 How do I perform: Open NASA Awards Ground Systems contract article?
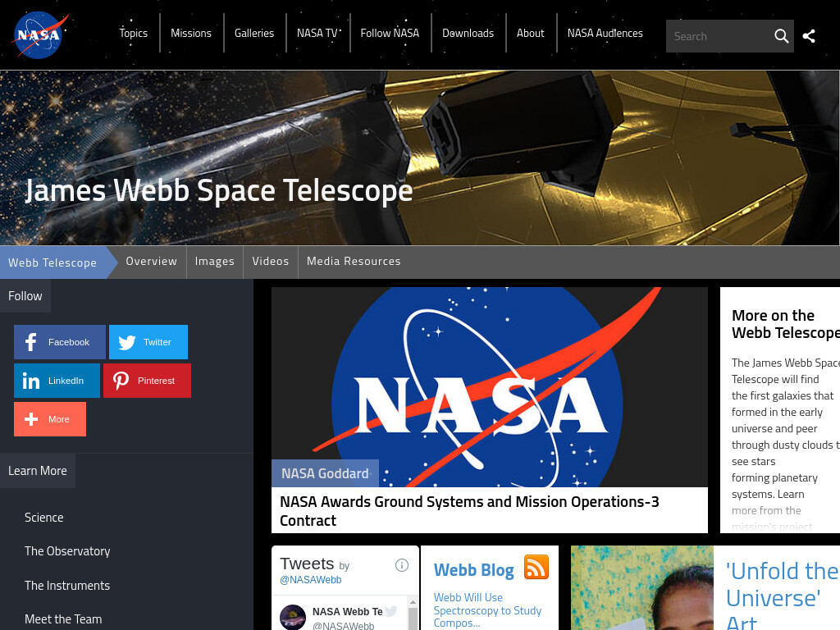pyautogui.click(x=469, y=511)
